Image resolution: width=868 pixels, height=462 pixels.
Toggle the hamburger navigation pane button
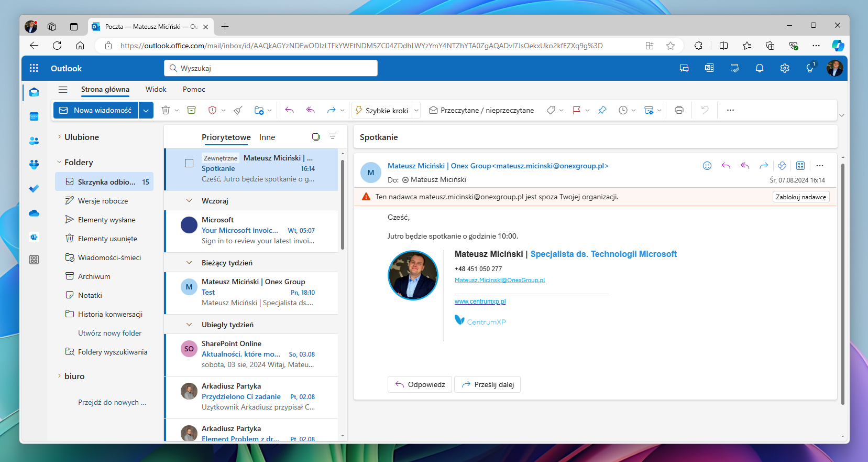tap(63, 90)
